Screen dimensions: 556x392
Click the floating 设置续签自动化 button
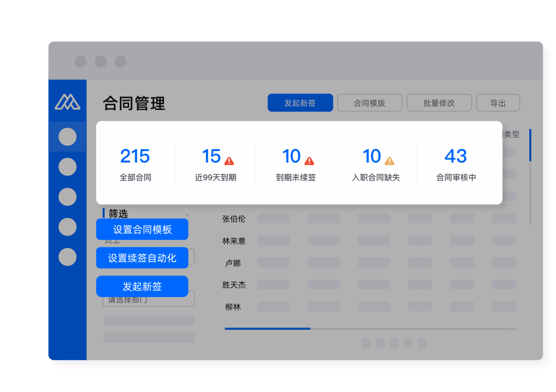coord(142,258)
